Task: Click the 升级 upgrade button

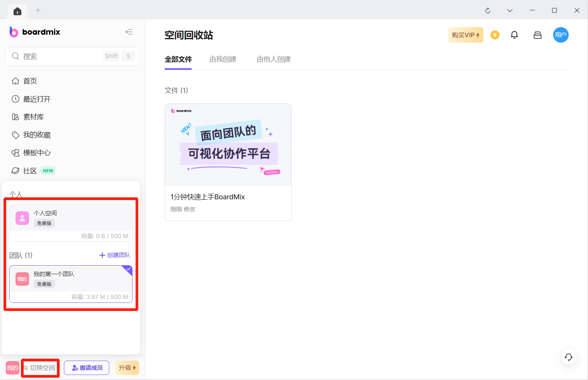Action: click(127, 368)
